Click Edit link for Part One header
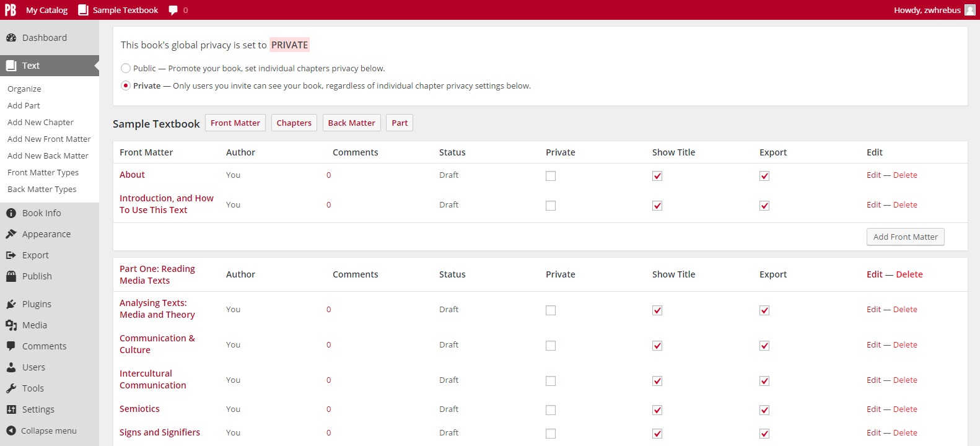 tap(875, 274)
